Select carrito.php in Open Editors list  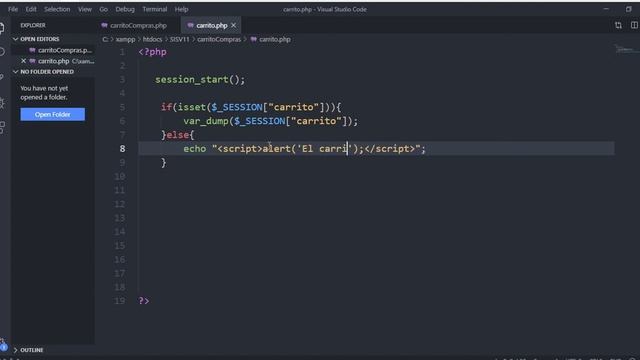[x=53, y=61]
